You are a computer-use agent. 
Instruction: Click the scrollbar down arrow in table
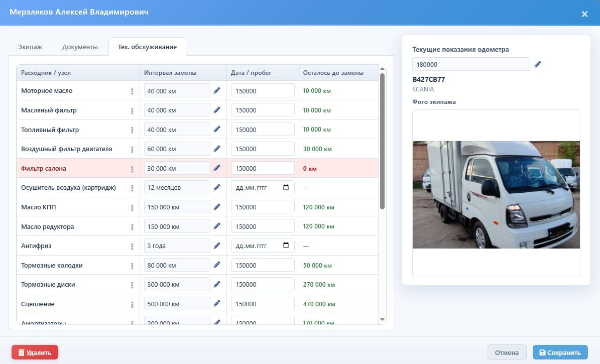(x=382, y=320)
